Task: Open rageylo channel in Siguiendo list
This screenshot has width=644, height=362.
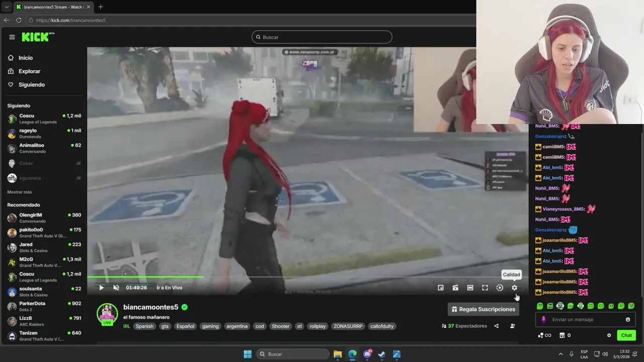Action: click(x=44, y=133)
